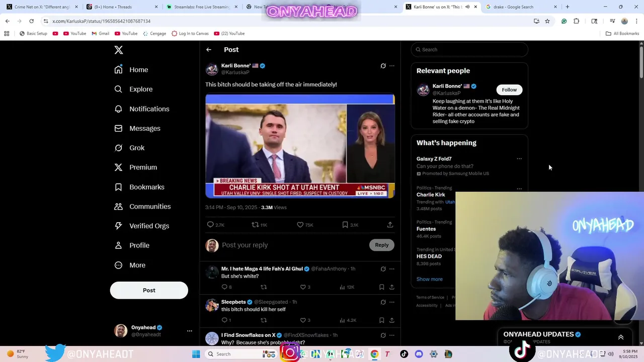Image resolution: width=644 pixels, height=362 pixels.
Task: Reload the page
Action: tap(31, 21)
